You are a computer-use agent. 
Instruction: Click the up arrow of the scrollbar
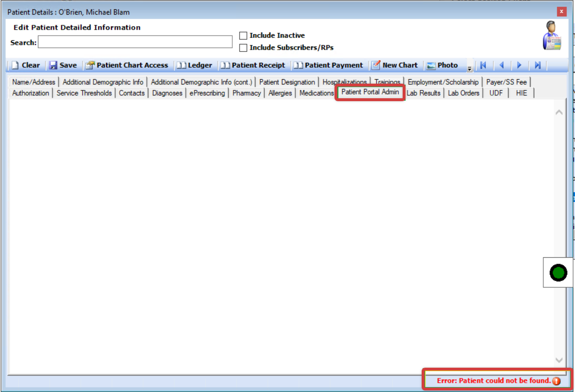(559, 111)
